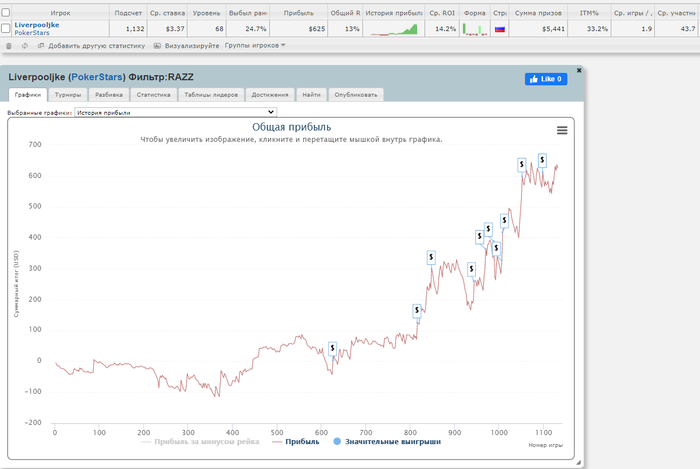Click the $ win marker near game 815
Viewport: 700px width, 469px height.
click(x=417, y=310)
